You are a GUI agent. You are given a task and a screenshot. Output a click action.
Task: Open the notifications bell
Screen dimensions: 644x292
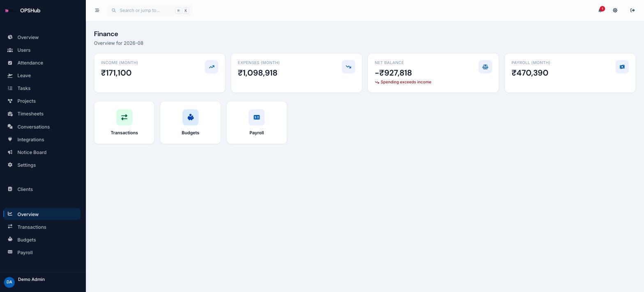coord(600,10)
